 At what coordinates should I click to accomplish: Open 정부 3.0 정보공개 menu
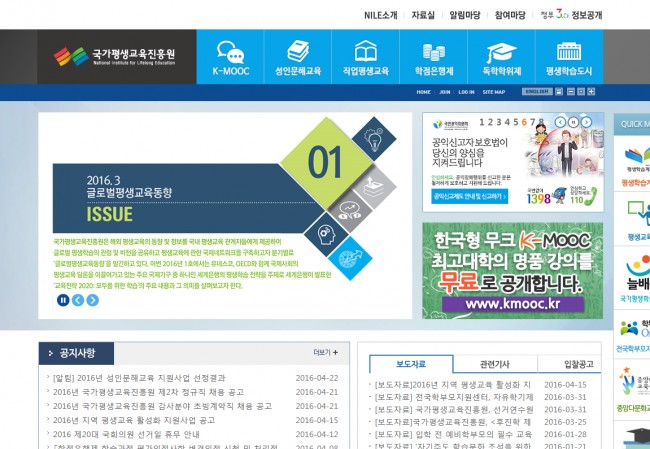(x=571, y=15)
